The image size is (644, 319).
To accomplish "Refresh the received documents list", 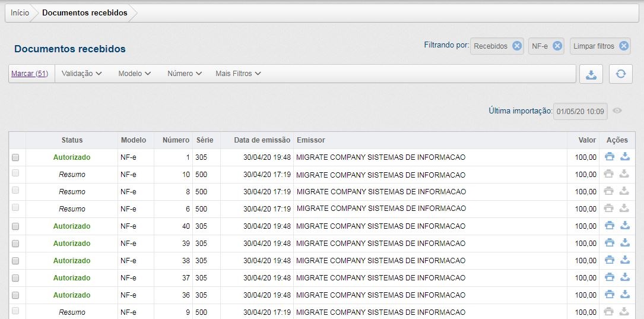I will pyautogui.click(x=620, y=74).
